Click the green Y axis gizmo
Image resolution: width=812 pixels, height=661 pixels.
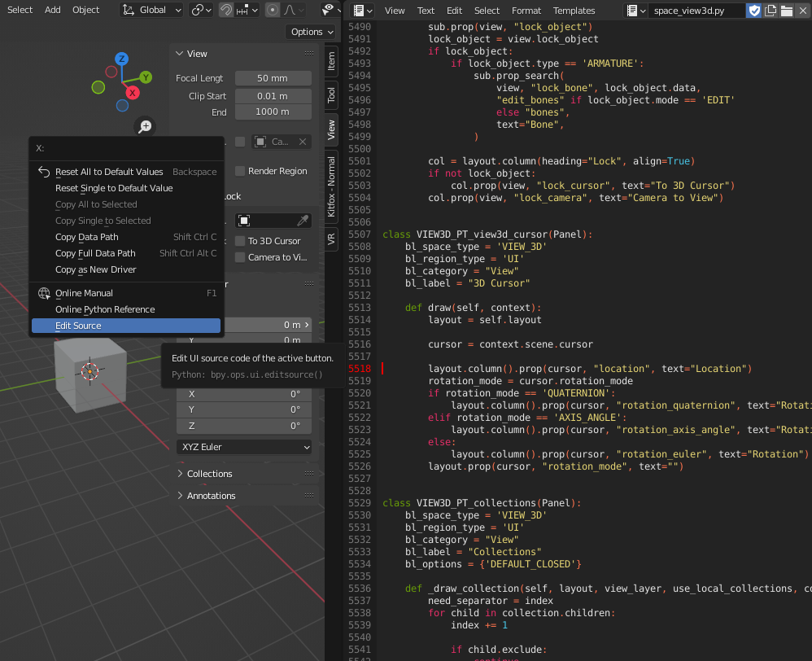[146, 77]
